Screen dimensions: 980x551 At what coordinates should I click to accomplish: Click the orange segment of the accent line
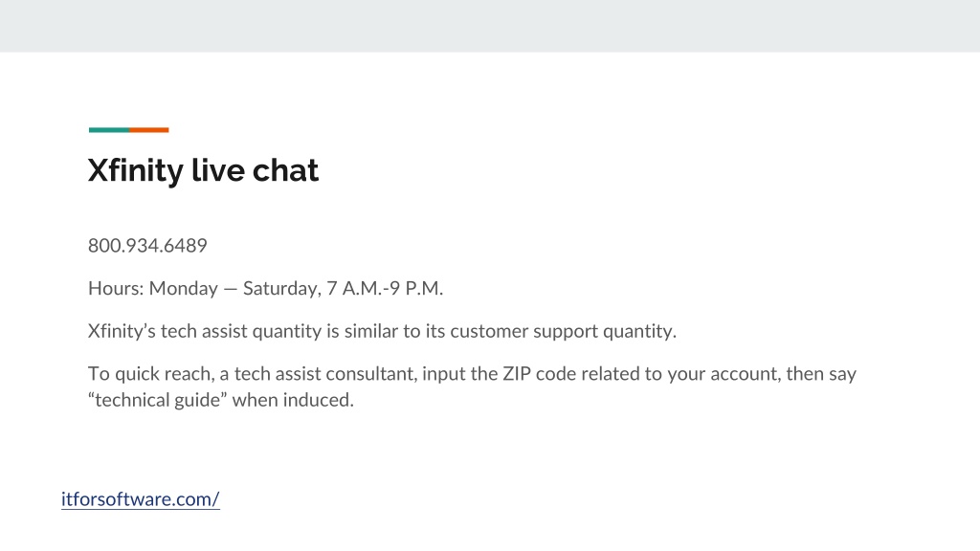coord(148,130)
